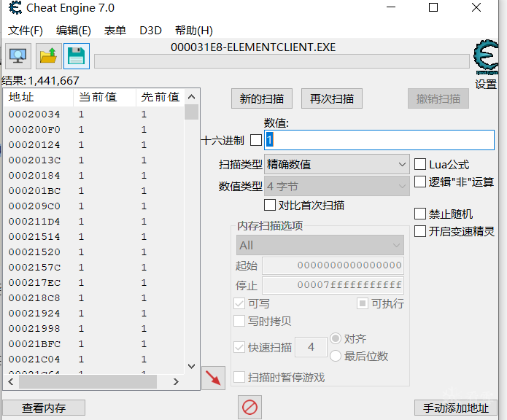507x420 pixels.
Task: Click the red arrow add-to-list icon
Action: click(x=213, y=378)
